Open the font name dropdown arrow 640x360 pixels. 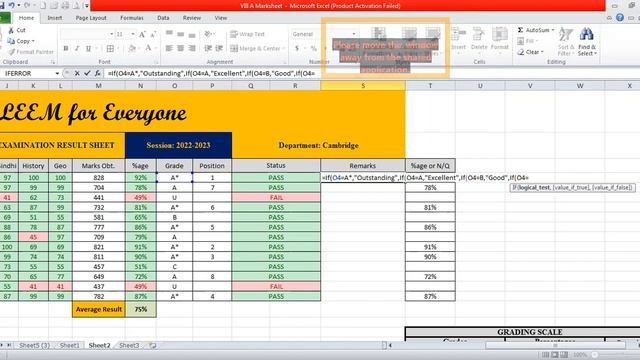[x=111, y=34]
